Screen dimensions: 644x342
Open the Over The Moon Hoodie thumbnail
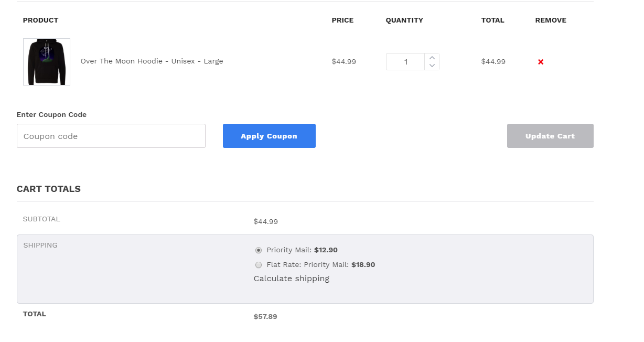(x=47, y=62)
